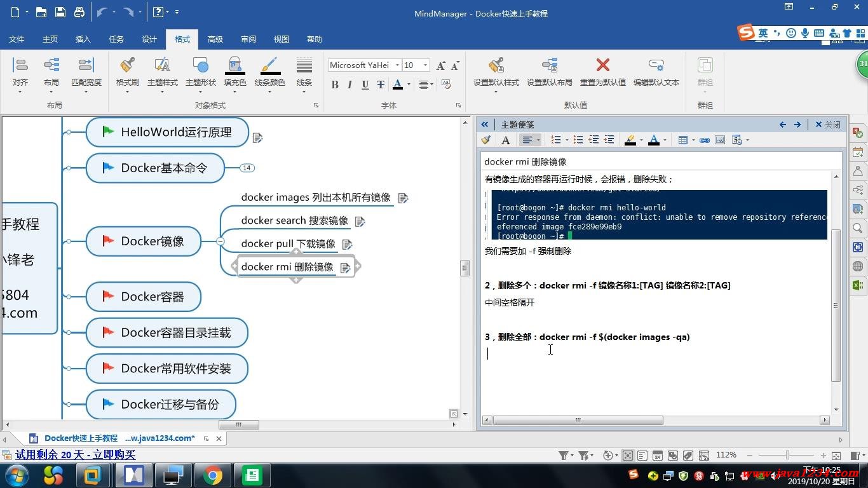
Task: Click the notes format brush icon
Action: coord(486,140)
